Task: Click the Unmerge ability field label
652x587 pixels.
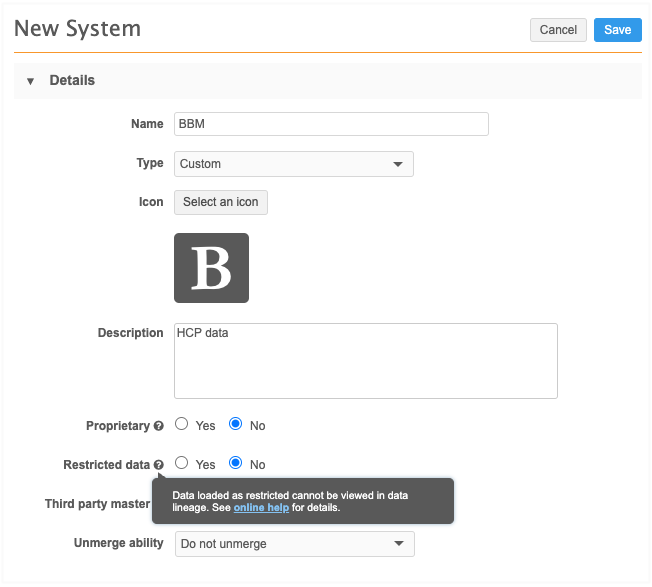Action: point(118,543)
